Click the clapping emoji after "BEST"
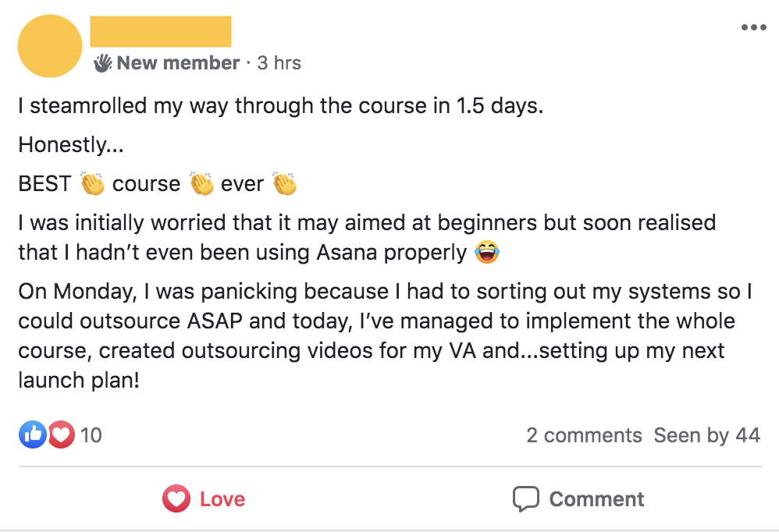Image resolution: width=779 pixels, height=532 pixels. point(92,184)
